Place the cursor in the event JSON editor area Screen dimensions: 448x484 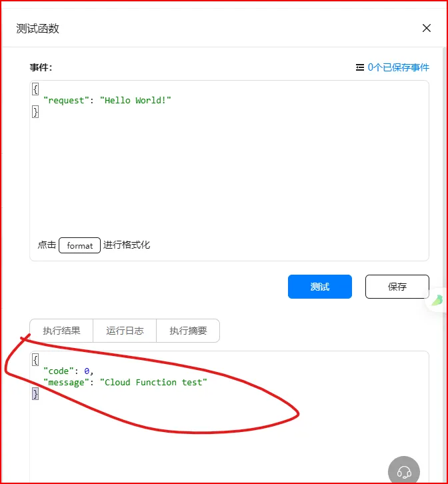click(x=229, y=171)
